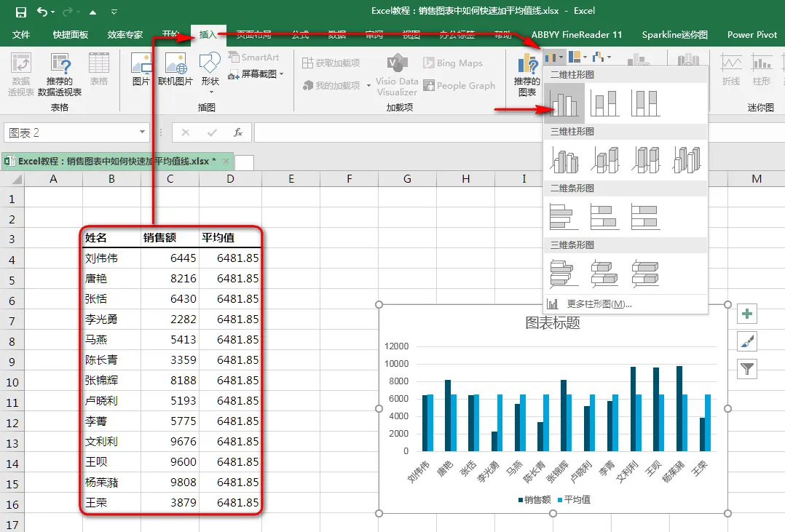Choose the 3-D stacked bar chart icon
The image size is (785, 532).
pyautogui.click(x=604, y=273)
